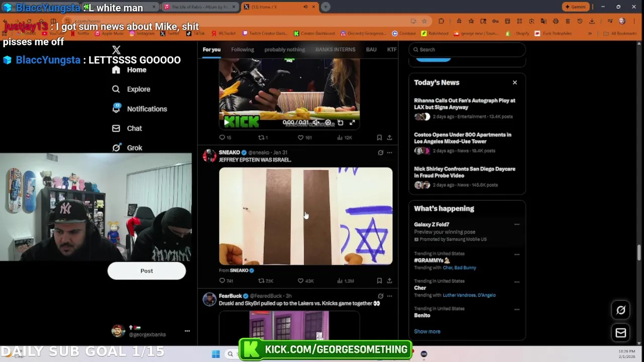Click the X logo in the sidebar
The width and height of the screenshot is (644, 362).
(116, 50)
